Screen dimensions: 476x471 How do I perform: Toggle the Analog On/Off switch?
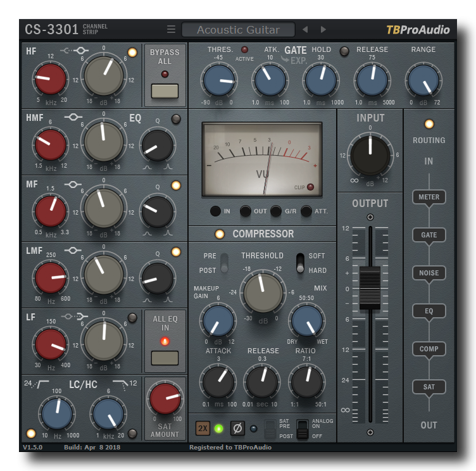pos(302,429)
